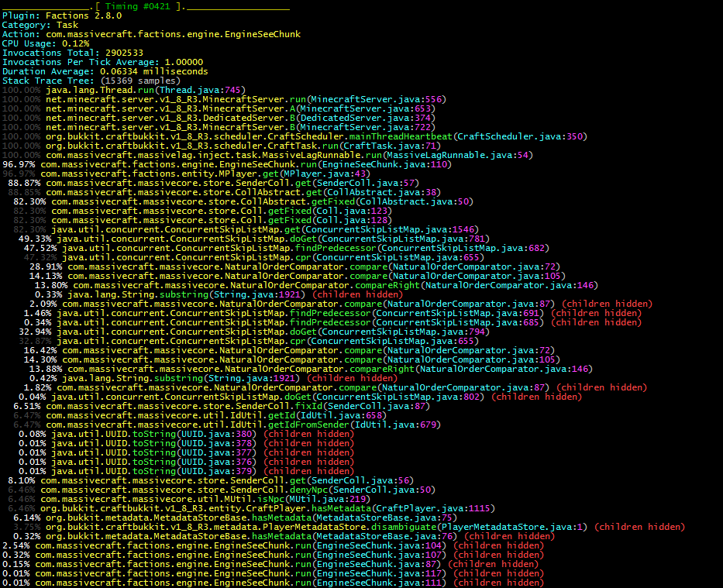Click the CraftPlayer.hasMetadata row
The height and width of the screenshot is (588, 723).
pos(252,508)
